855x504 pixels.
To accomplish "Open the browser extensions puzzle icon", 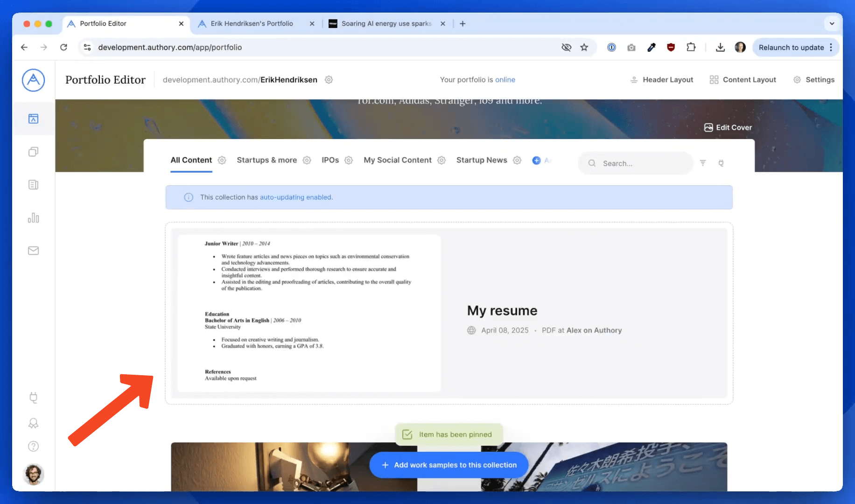I will point(691,47).
